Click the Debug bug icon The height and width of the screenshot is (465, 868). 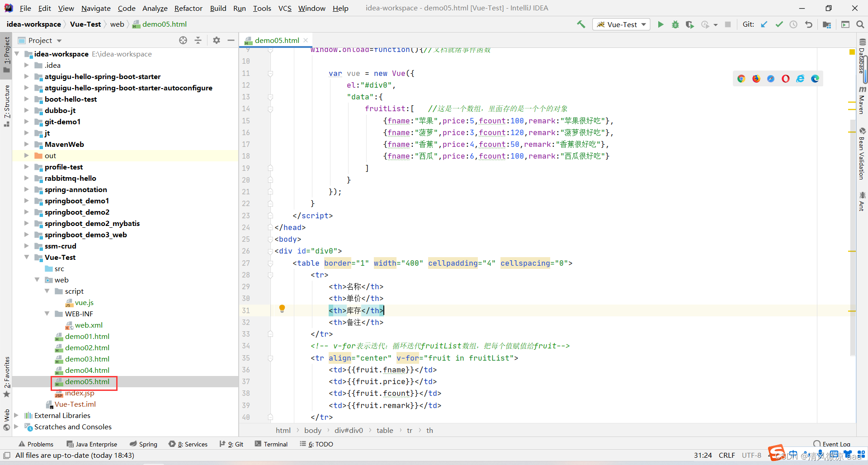pos(675,24)
